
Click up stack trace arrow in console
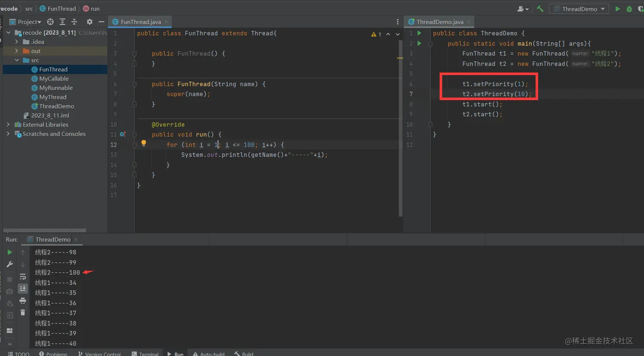(x=23, y=252)
